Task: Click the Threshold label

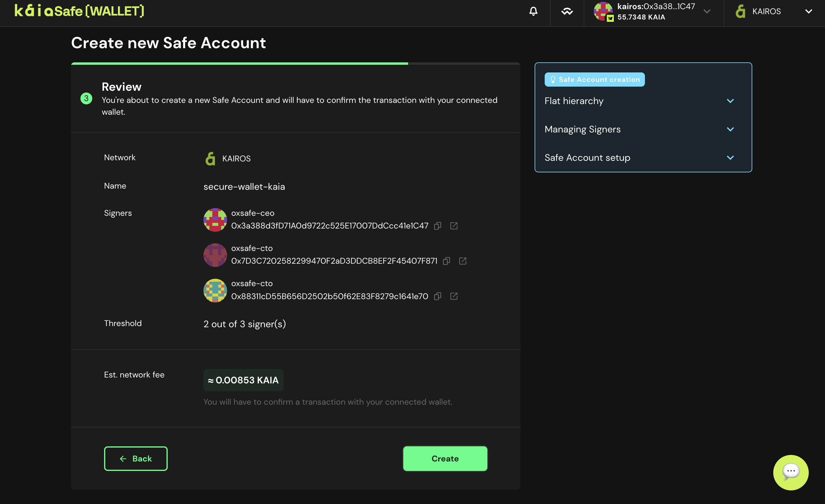Action: tap(123, 323)
